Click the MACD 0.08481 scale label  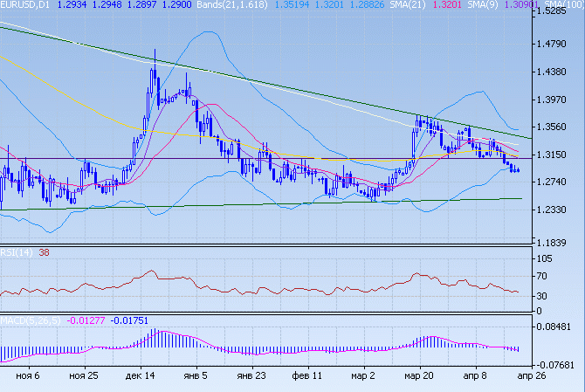pos(557,326)
